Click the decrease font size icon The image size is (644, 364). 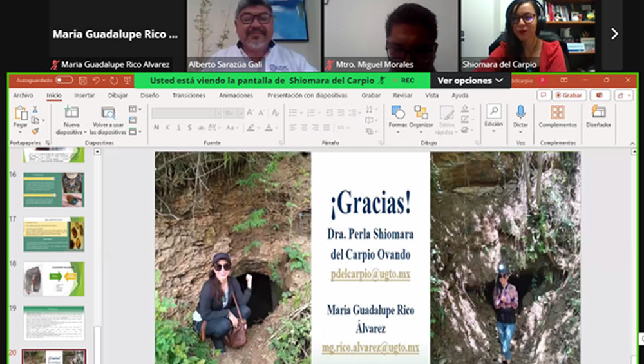point(261,112)
